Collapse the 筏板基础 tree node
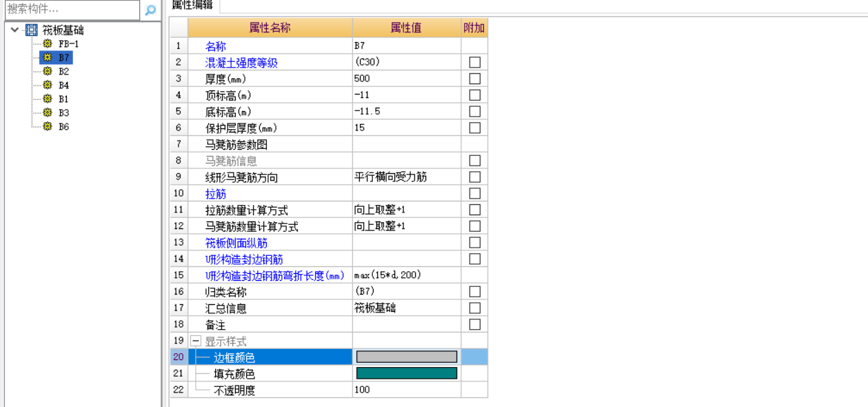This screenshot has width=868, height=407. [x=14, y=30]
